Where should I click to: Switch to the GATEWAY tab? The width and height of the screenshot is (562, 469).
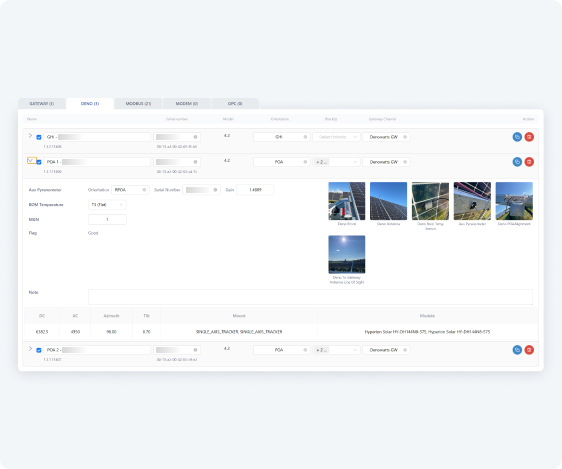[42, 104]
